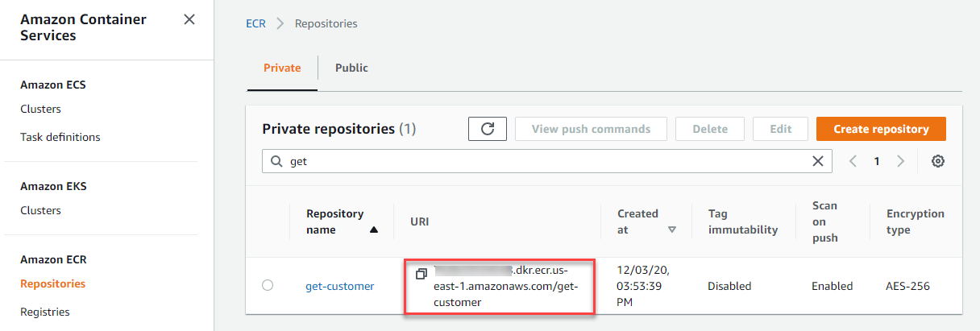Select page number 1

point(877,161)
